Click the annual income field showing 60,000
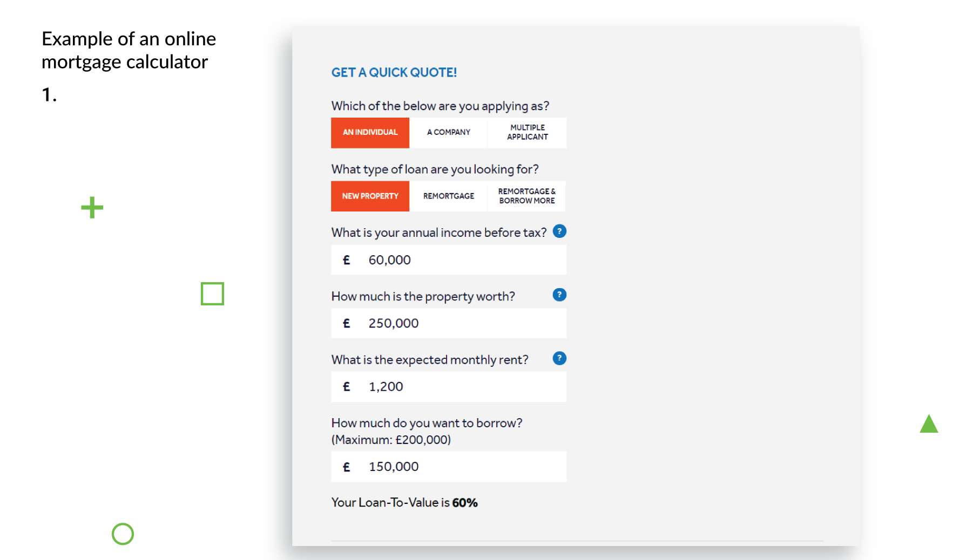Screen dimensions: 953x560 [x=449, y=260]
